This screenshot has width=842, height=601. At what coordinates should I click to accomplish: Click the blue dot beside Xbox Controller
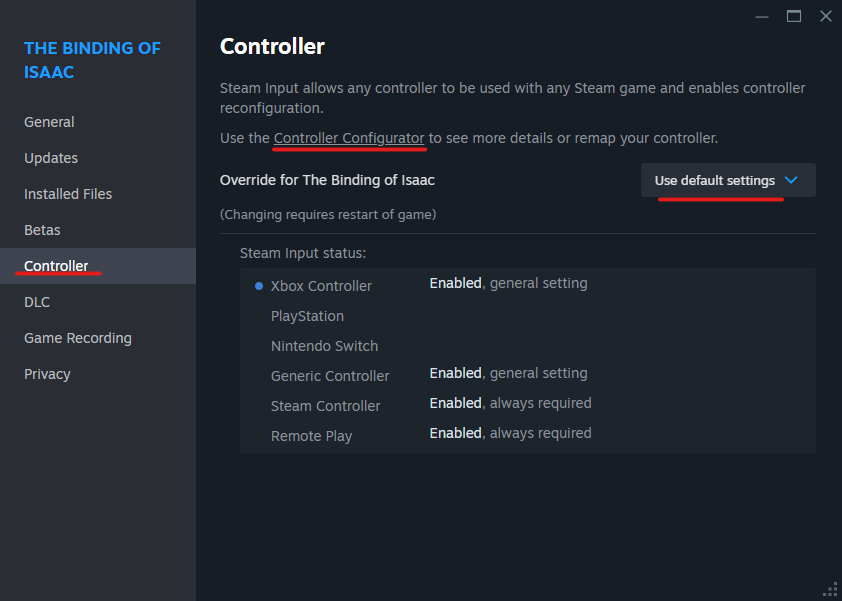259,286
